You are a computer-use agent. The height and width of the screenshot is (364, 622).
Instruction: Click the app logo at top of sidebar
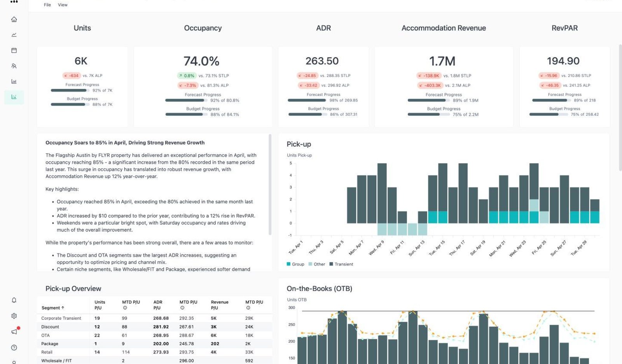pyautogui.click(x=14, y=2)
